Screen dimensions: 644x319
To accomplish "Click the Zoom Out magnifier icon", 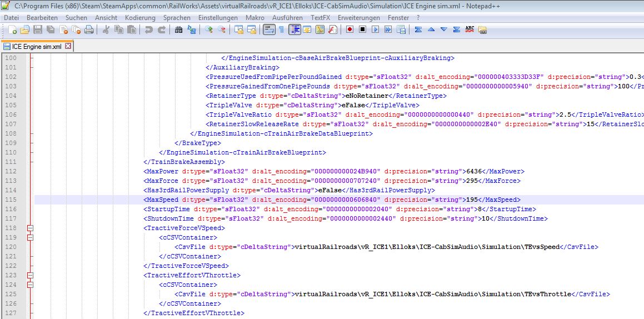I will 221,29.
